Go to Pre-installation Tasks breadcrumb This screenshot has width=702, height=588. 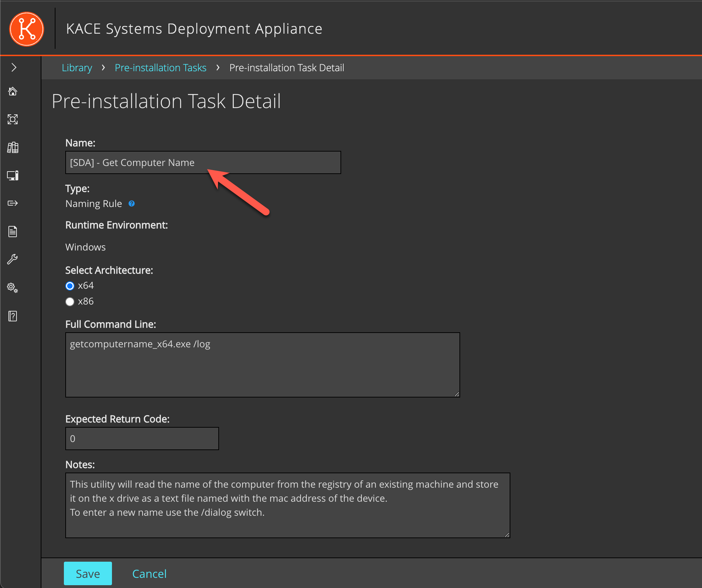point(160,68)
